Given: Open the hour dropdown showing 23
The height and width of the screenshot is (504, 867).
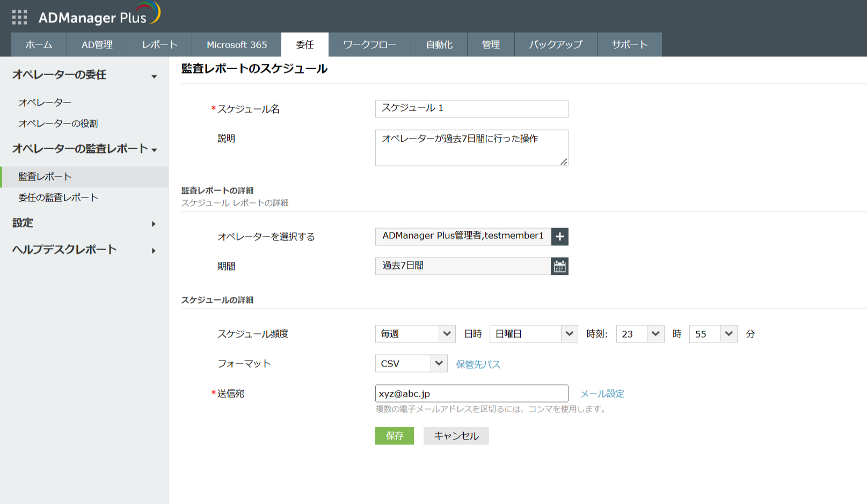Looking at the screenshot, I should point(640,334).
